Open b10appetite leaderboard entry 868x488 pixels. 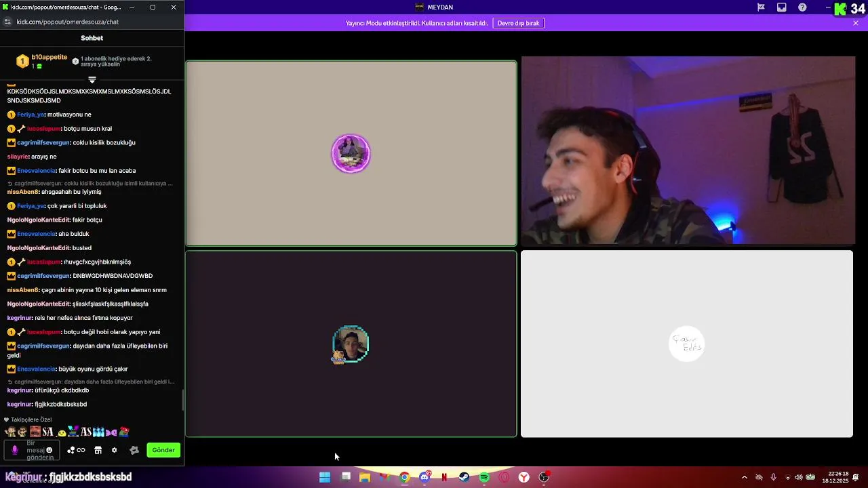point(42,62)
